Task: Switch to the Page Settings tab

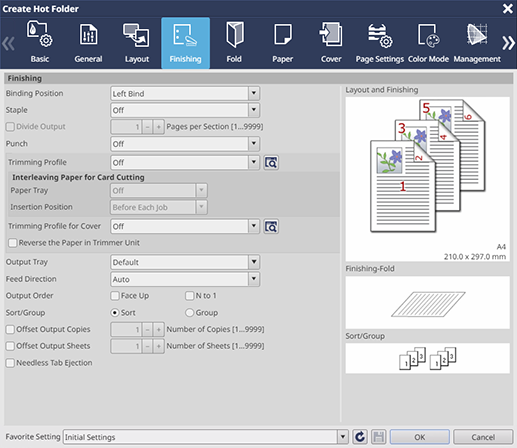Action: (x=380, y=43)
